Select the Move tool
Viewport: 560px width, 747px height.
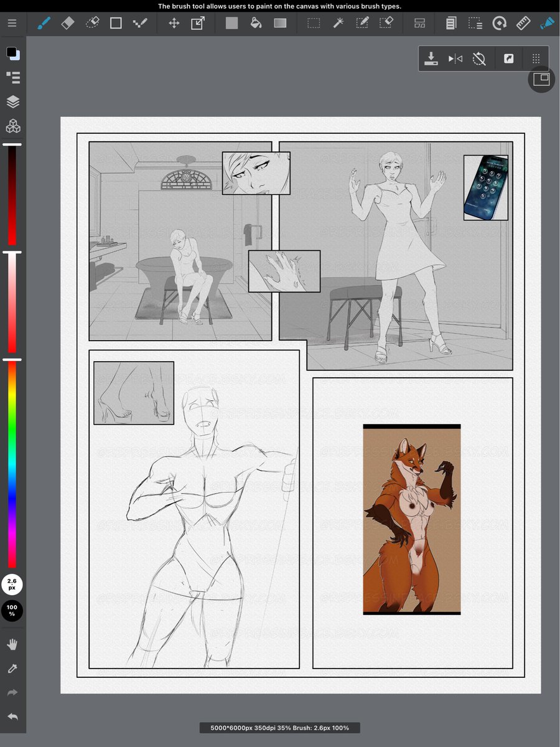[x=174, y=23]
